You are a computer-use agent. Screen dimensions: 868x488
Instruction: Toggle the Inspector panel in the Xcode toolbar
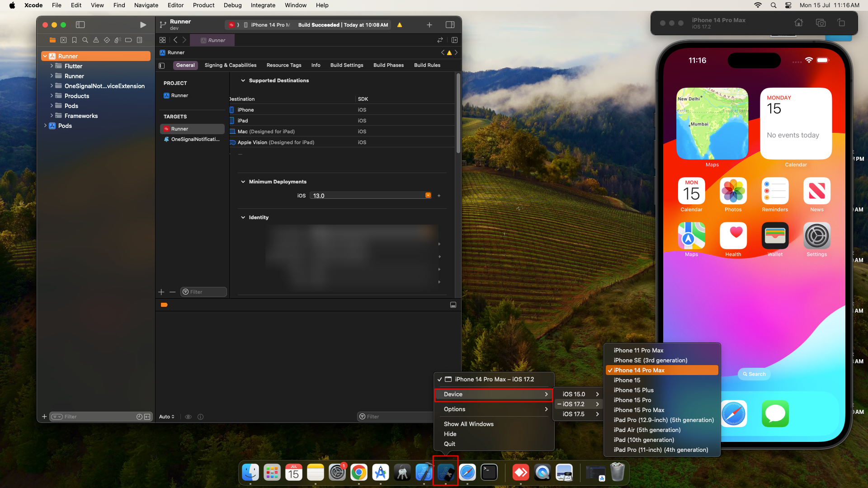(450, 25)
